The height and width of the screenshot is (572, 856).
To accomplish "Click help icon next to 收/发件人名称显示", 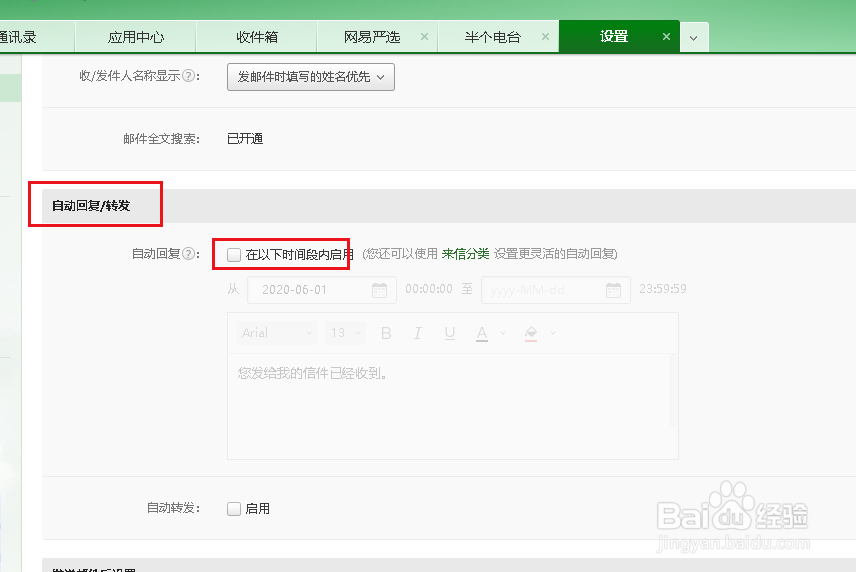I will 188,76.
